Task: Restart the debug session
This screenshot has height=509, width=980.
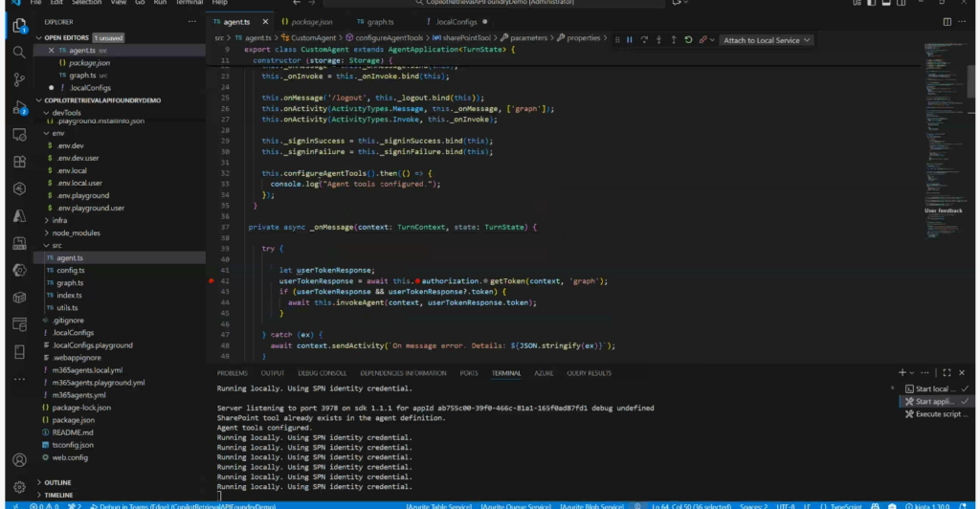Action: (x=688, y=40)
